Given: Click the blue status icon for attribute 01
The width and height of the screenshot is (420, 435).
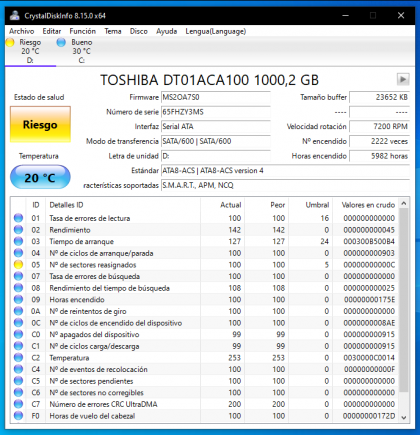Looking at the screenshot, I should point(18,218).
